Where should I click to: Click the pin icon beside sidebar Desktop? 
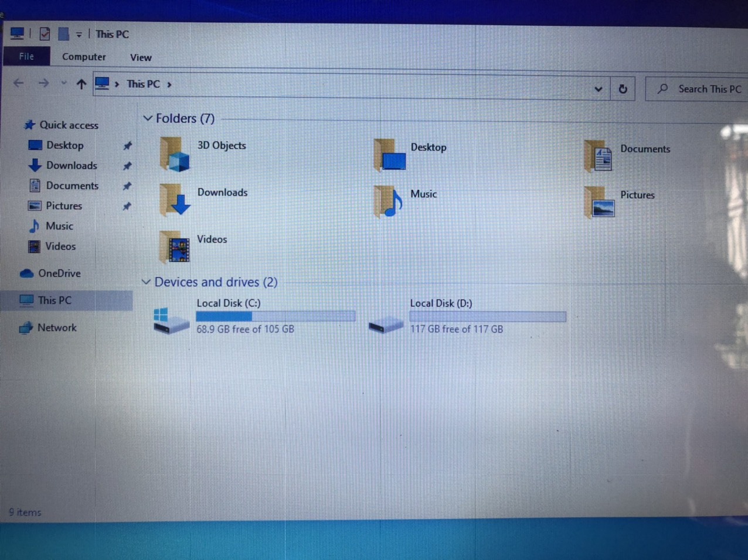tap(127, 145)
